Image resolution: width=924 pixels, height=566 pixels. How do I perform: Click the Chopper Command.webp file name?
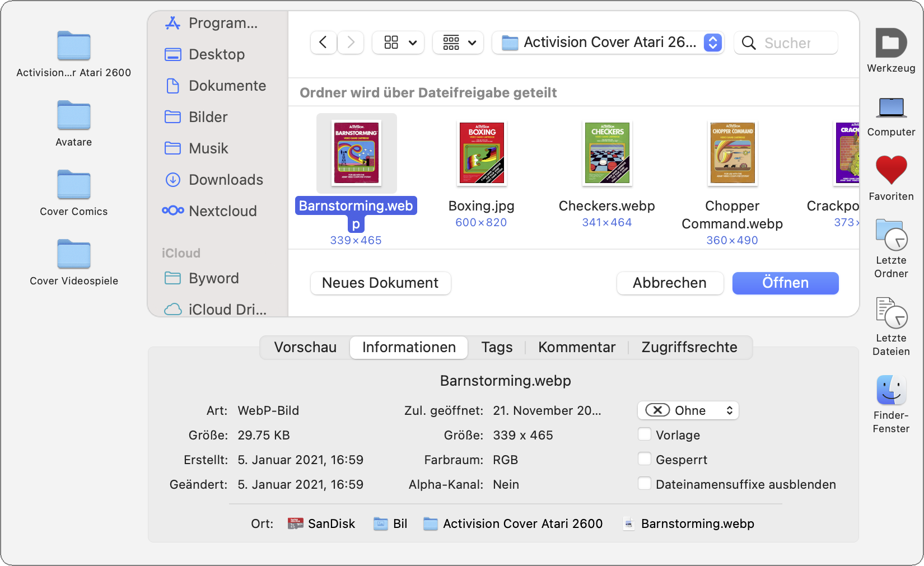pyautogui.click(x=732, y=215)
